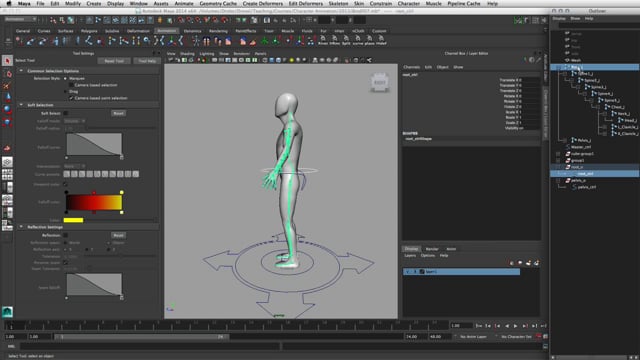Click the first status line lock icon
Viewport: 640px width, 360px height.
(x=160, y=20)
